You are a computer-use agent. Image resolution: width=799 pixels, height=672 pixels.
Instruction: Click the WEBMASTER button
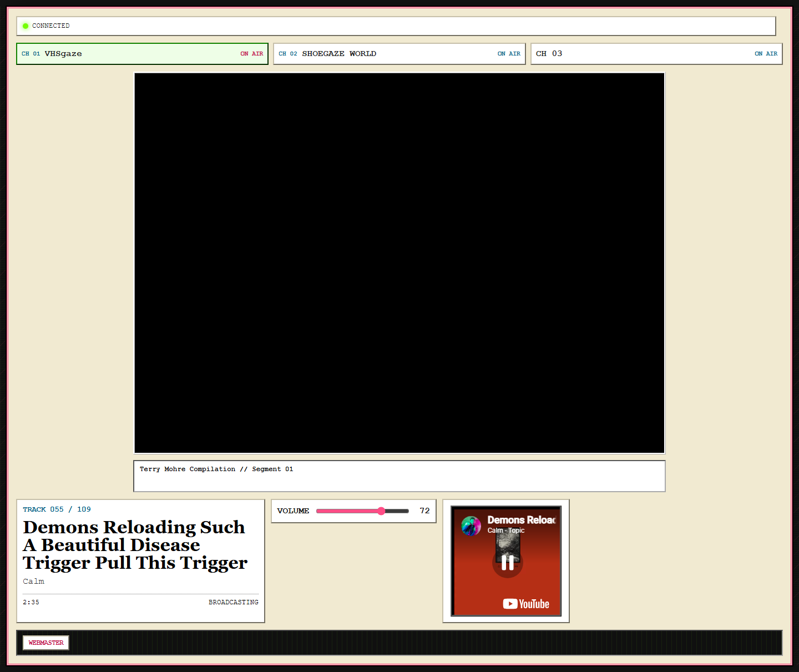point(46,643)
